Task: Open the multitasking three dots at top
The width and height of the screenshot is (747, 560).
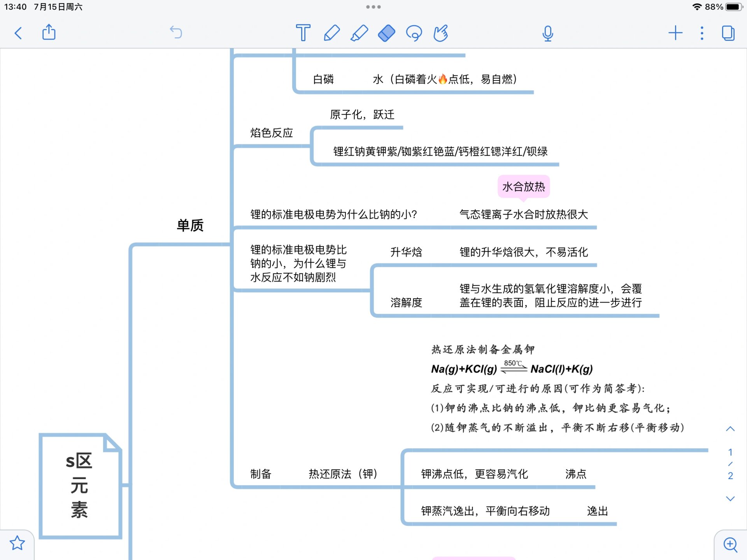Action: tap(373, 7)
